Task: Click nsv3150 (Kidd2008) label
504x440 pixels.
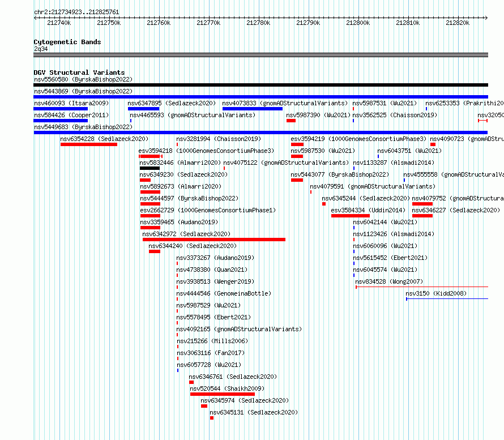Action: point(436,293)
